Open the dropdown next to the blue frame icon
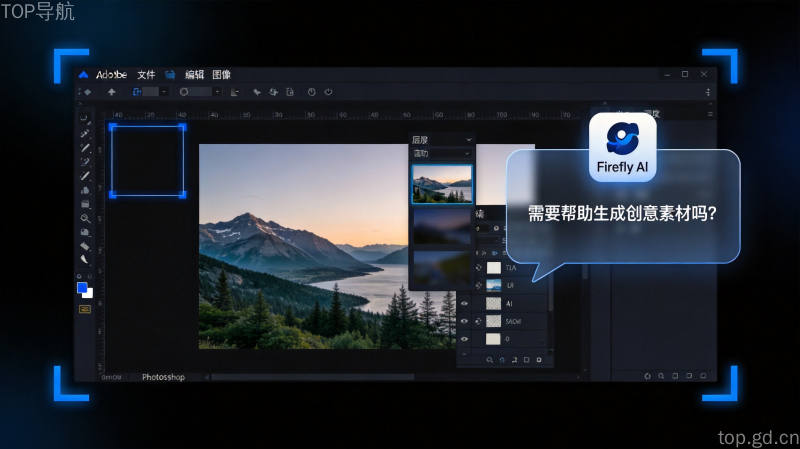Screen dimensions: 800x449 (x=164, y=92)
